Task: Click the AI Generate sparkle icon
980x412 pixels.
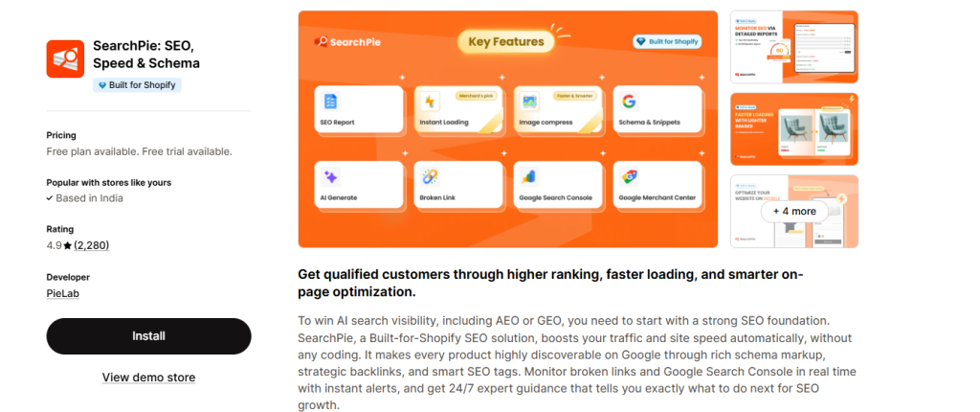Action: [x=330, y=176]
